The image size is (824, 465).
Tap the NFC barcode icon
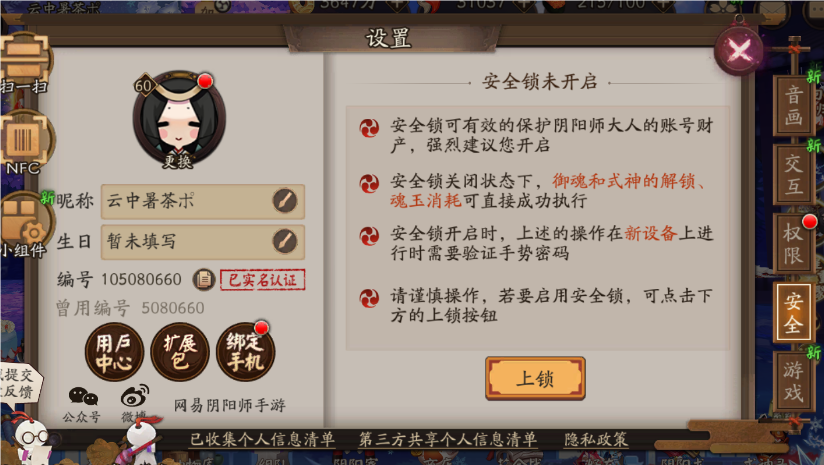click(24, 143)
